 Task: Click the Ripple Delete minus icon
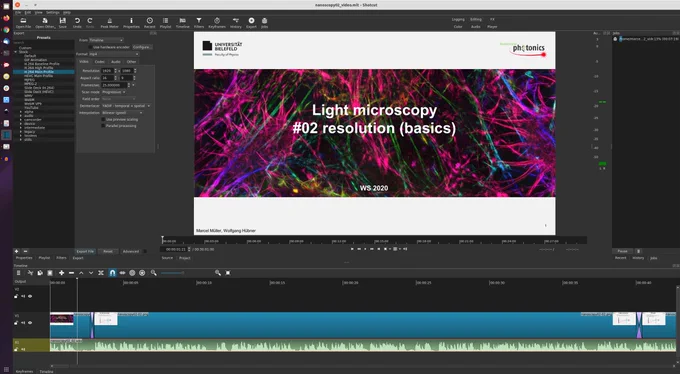(x=72, y=273)
